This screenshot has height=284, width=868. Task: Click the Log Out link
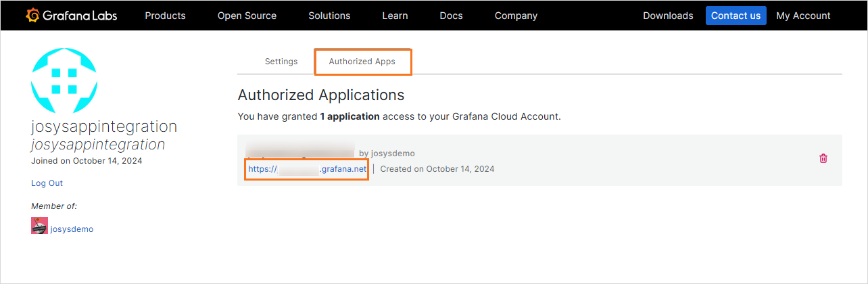point(47,183)
